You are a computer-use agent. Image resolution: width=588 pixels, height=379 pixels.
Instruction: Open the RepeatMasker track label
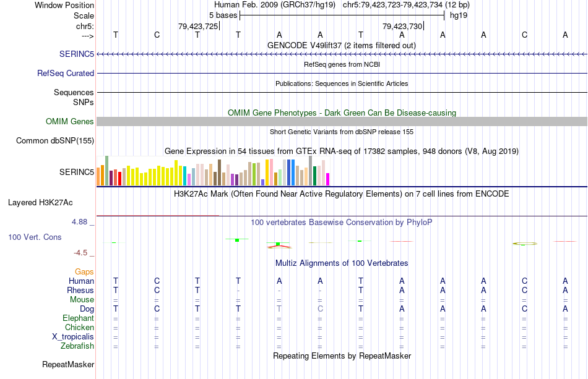[68, 364]
